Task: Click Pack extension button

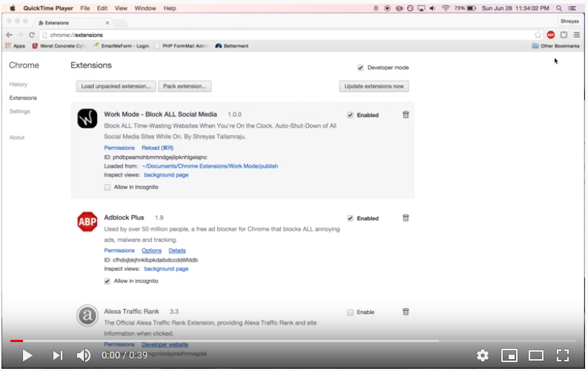Action: point(185,86)
